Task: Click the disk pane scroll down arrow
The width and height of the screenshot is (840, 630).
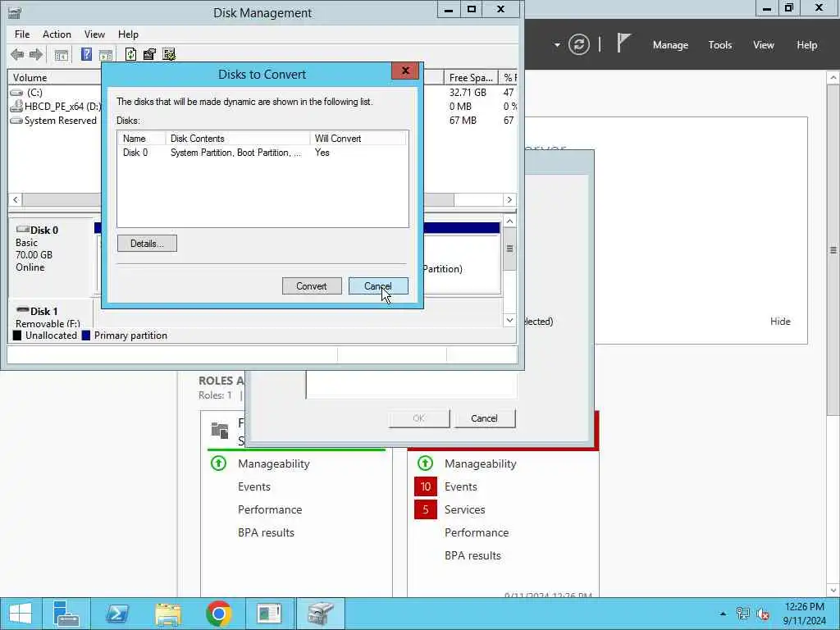Action: (509, 321)
